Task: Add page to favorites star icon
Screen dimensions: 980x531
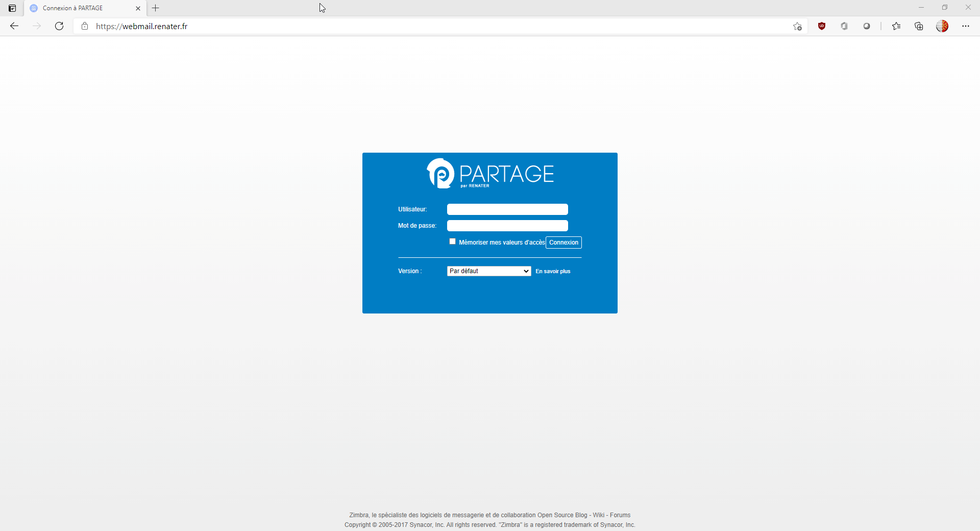Action: tap(797, 26)
